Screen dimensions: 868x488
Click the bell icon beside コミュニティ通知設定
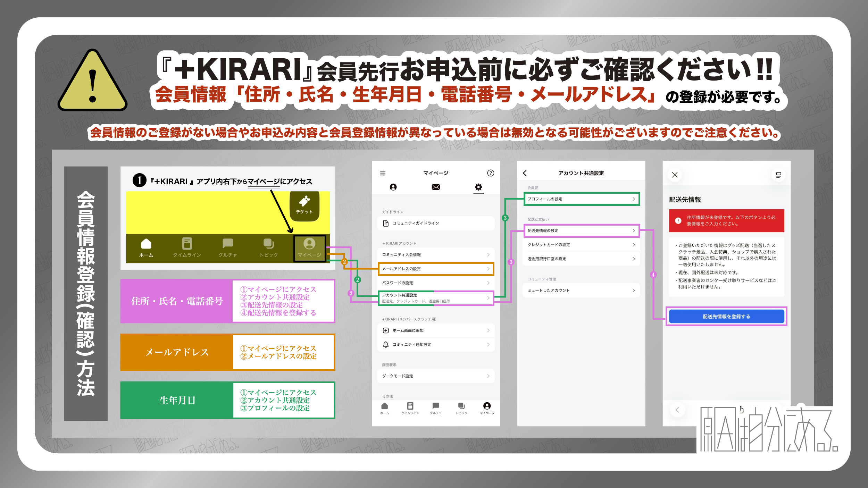(x=386, y=345)
